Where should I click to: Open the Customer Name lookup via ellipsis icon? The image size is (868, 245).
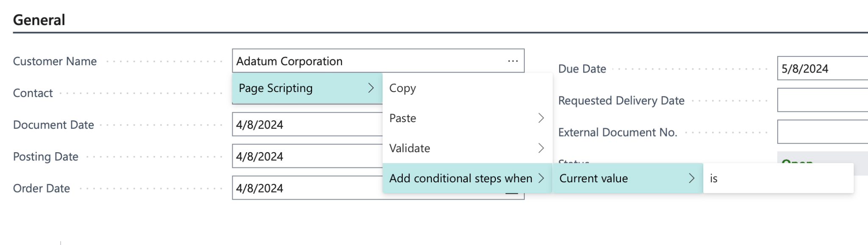click(x=512, y=61)
